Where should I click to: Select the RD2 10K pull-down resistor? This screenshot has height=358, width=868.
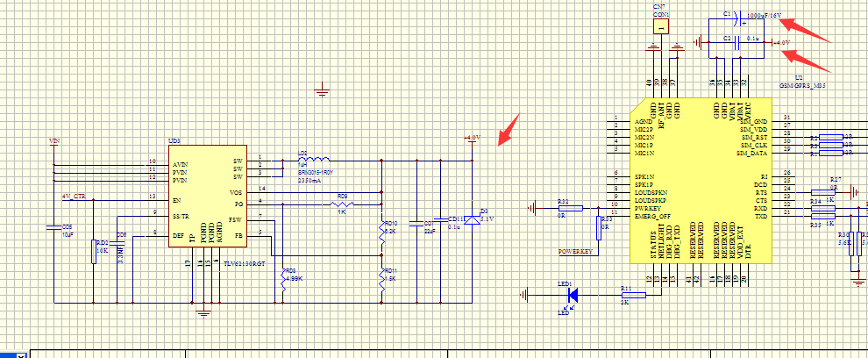click(x=94, y=251)
